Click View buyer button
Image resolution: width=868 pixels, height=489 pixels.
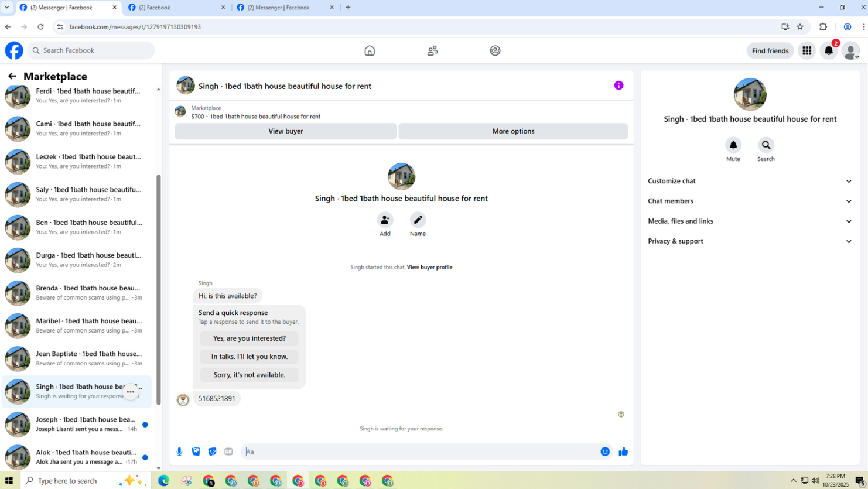[x=286, y=131]
